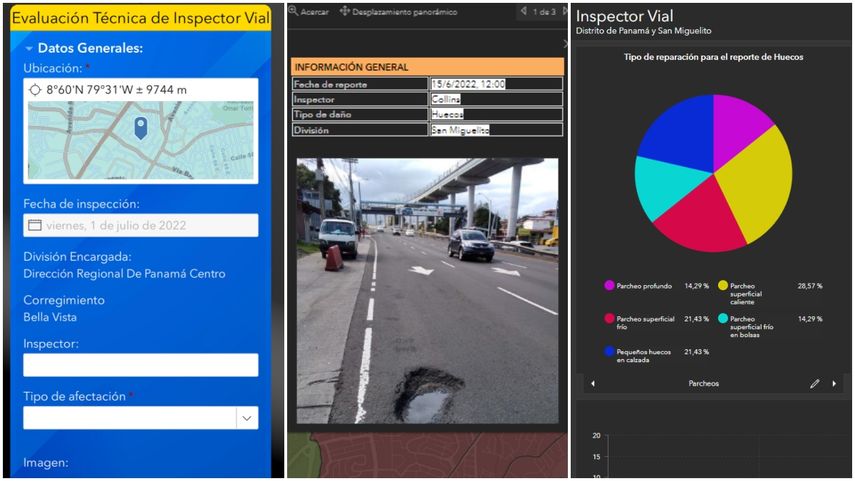Click the Parcheo superficial caliente legend dot
This screenshot has height=481, width=855.
click(x=722, y=285)
